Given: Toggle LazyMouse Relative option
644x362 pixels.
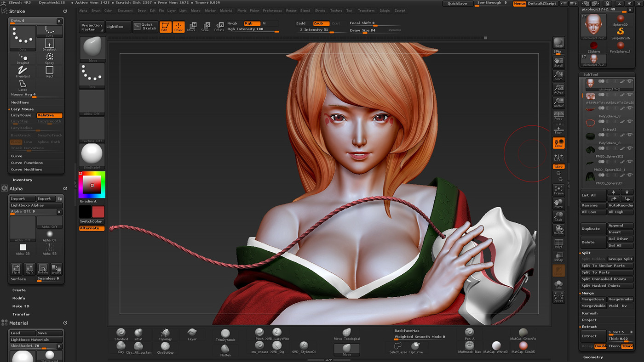Looking at the screenshot, I should 49,115.
